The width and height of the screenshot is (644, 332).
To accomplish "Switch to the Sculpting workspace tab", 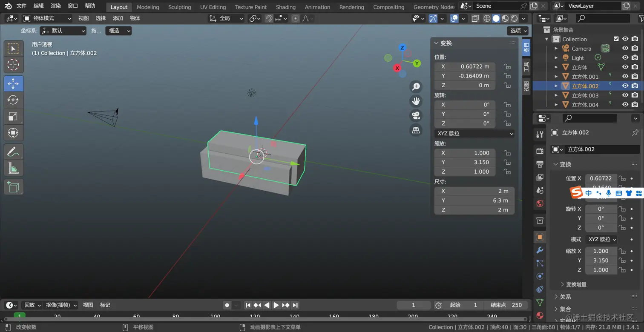I will [179, 7].
